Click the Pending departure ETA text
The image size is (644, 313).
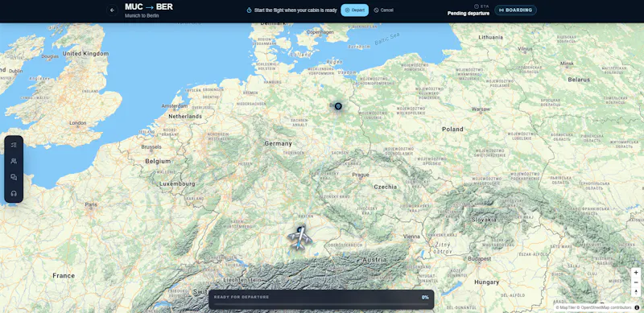tap(469, 13)
